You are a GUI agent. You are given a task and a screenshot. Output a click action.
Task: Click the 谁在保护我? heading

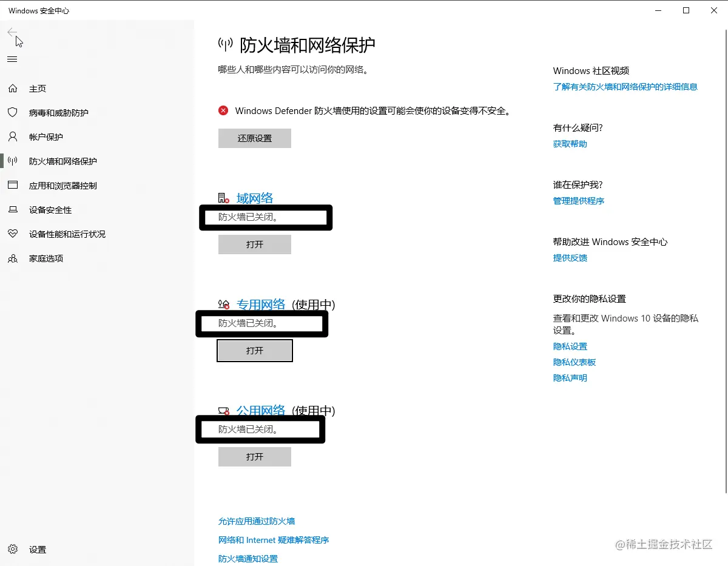578,185
